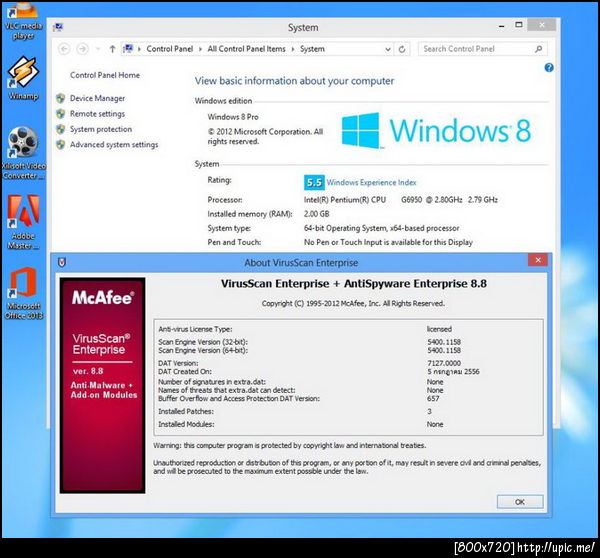The image size is (600, 558).
Task: Maximize the System window
Action: (518, 25)
